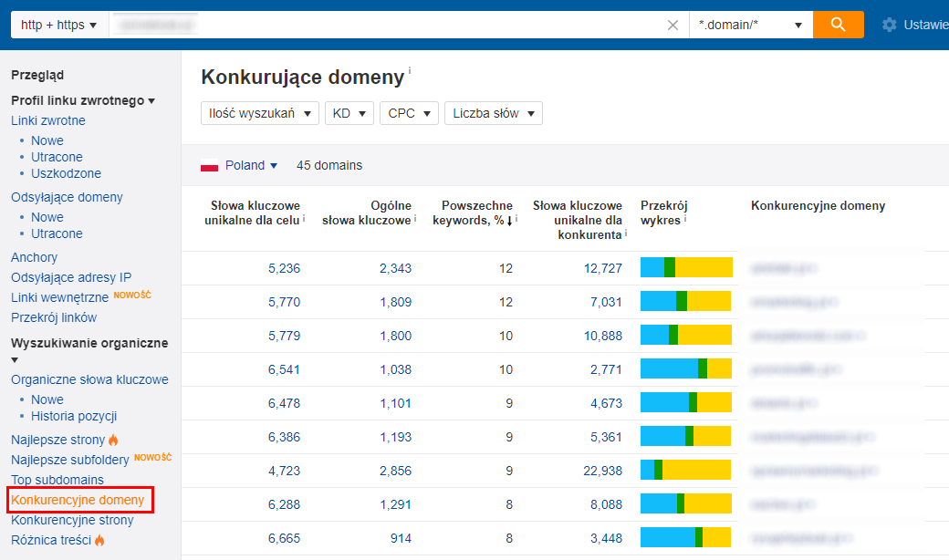
Task: Click info icon next to Konkurujące domeny title
Action: (x=410, y=70)
